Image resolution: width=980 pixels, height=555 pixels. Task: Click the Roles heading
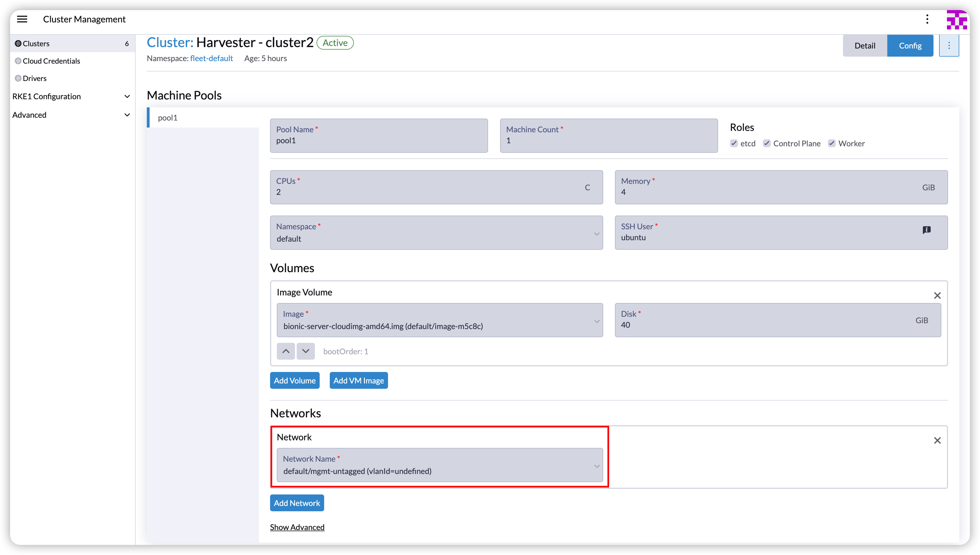742,127
